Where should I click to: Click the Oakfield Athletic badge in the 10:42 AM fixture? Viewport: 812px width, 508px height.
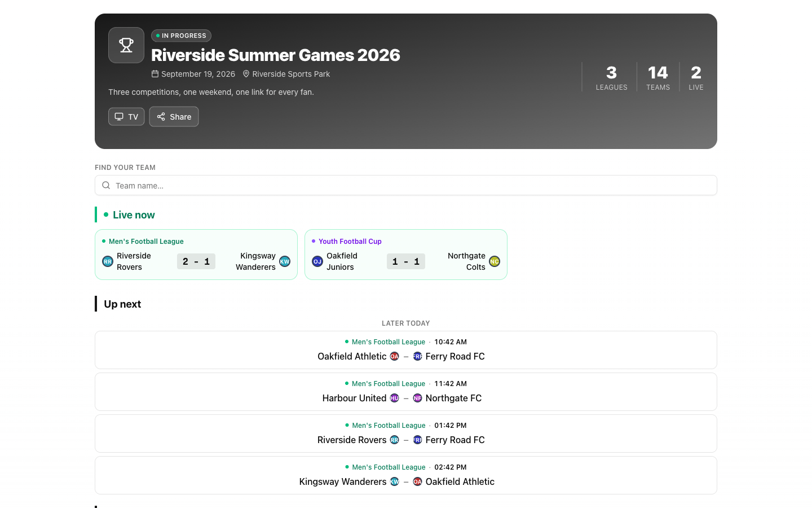tap(395, 356)
